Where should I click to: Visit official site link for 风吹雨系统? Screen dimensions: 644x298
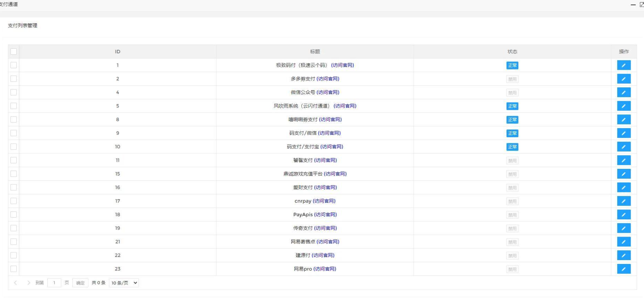tap(345, 106)
